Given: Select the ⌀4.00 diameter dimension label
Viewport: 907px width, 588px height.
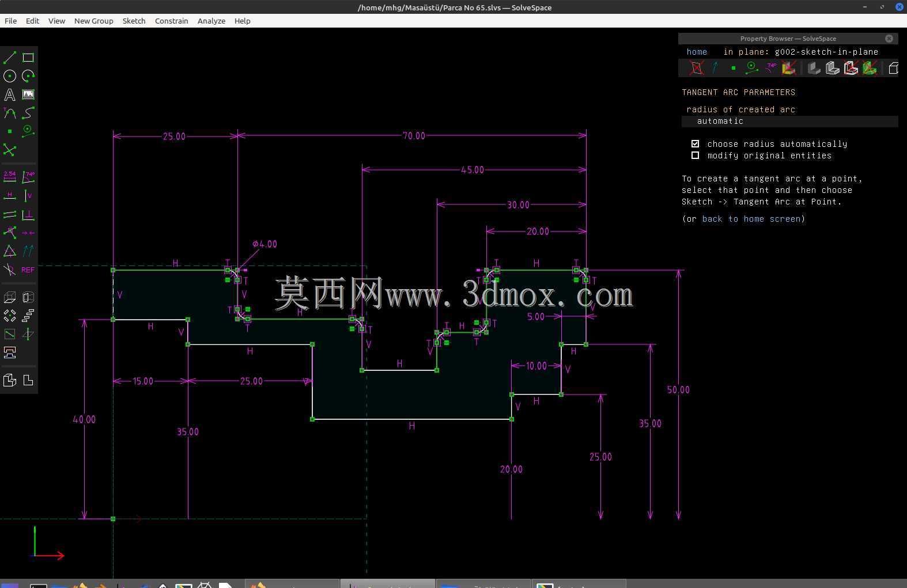Looking at the screenshot, I should tap(264, 244).
